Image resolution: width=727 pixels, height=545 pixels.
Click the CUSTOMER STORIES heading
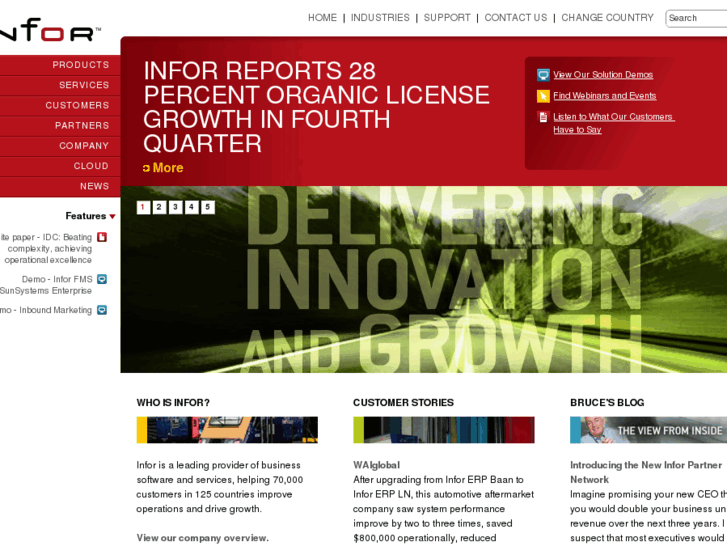click(x=403, y=403)
